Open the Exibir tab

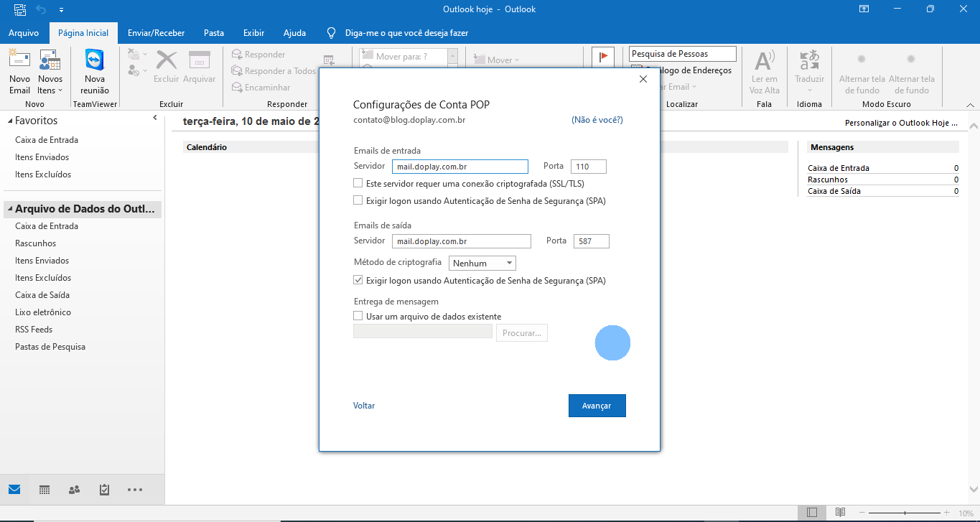(x=253, y=33)
